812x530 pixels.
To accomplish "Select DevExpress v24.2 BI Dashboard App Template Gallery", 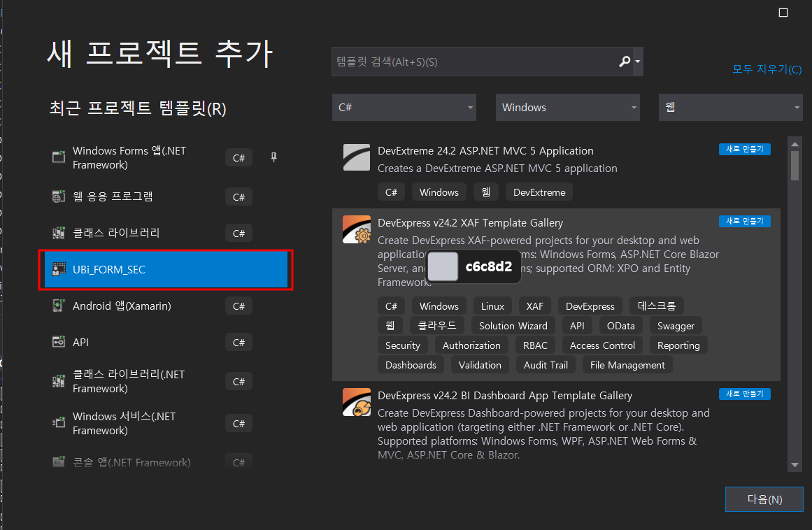I will click(505, 396).
